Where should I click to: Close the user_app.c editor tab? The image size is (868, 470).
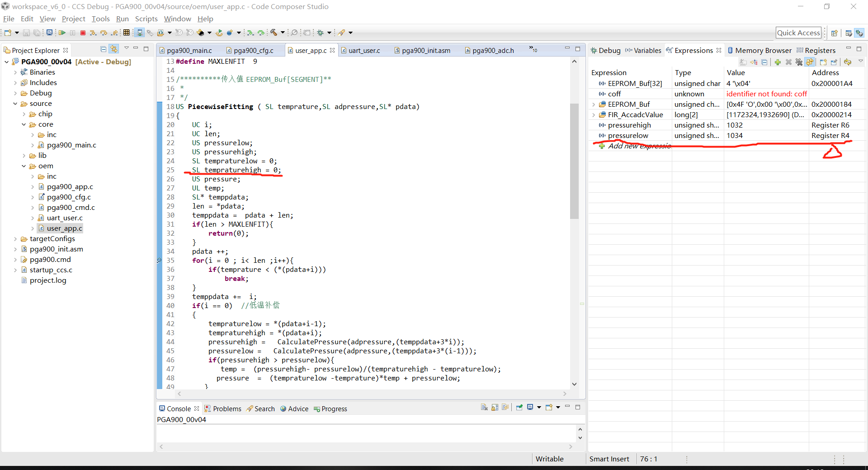point(332,50)
